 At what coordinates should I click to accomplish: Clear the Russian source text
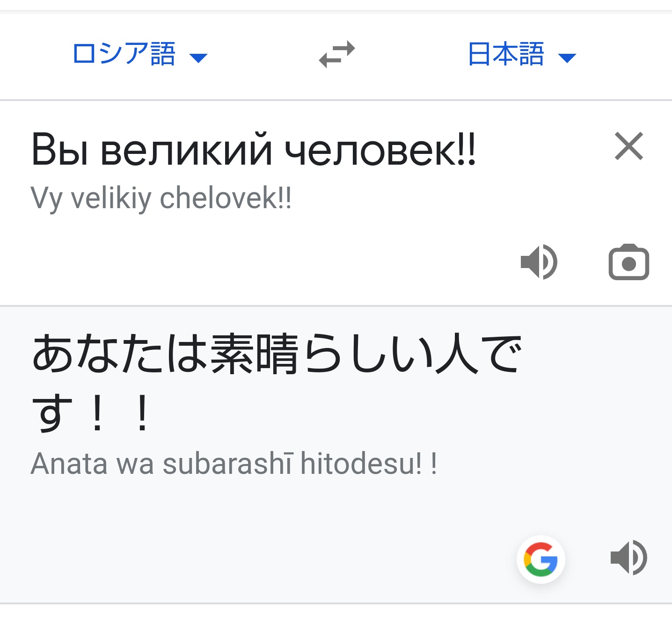click(628, 146)
